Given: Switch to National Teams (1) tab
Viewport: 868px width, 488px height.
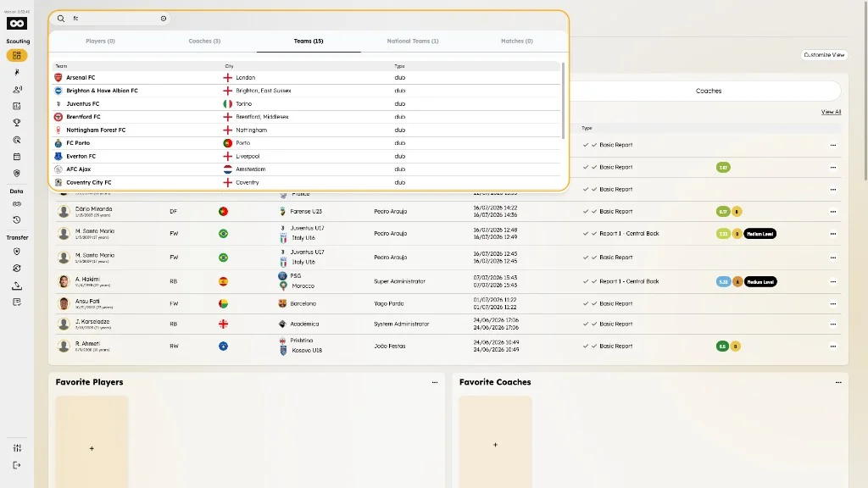Looking at the screenshot, I should [x=413, y=41].
